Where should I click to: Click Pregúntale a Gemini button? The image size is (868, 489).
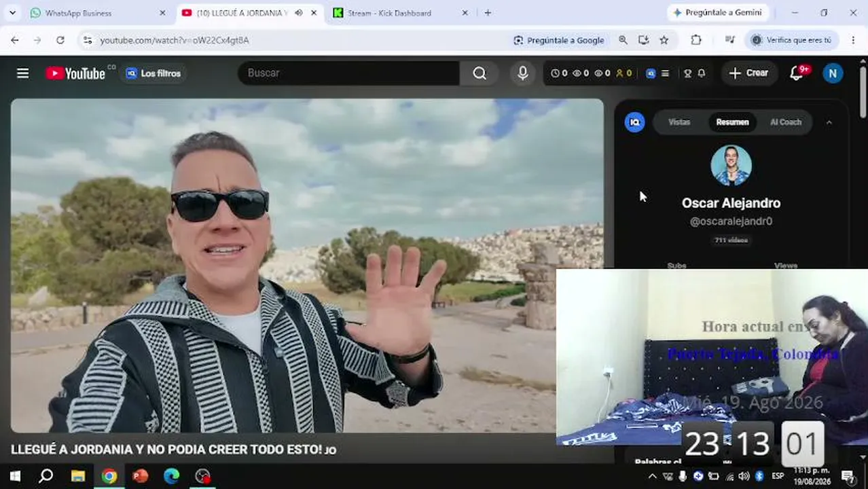(717, 13)
